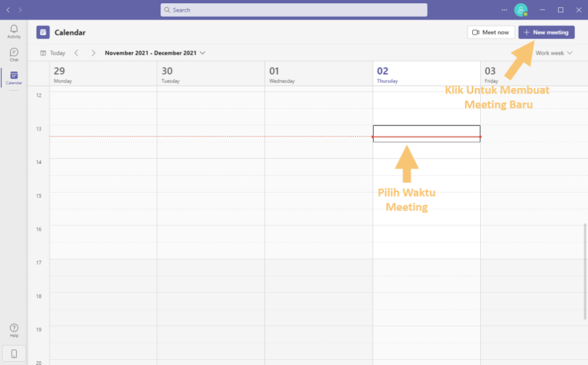Go forward with the navigation arrow
This screenshot has width=588, height=365.
20,10
